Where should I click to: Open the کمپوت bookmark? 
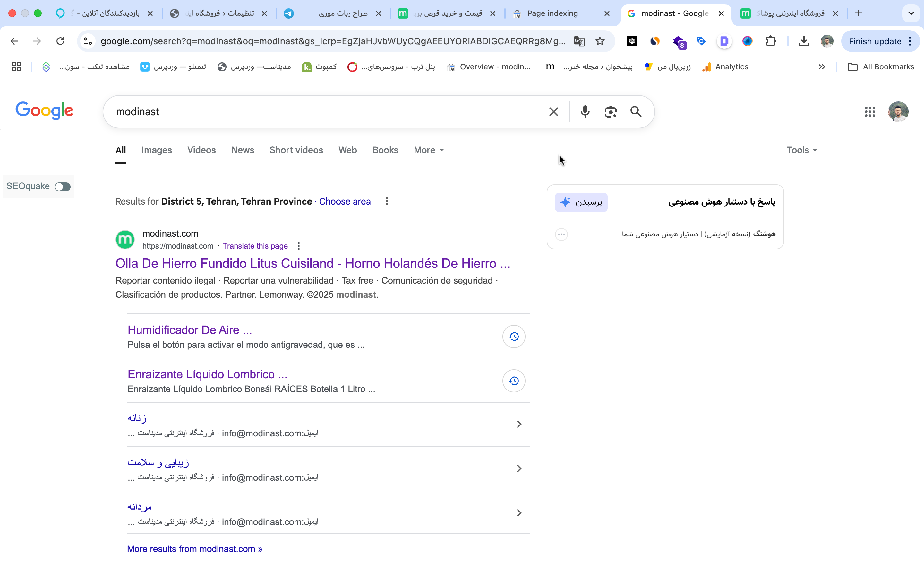[319, 67]
